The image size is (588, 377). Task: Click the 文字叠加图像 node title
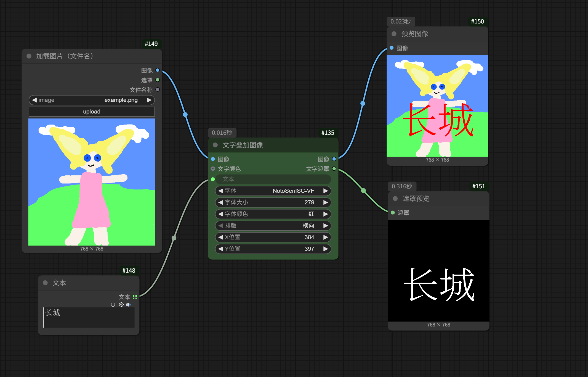click(243, 145)
